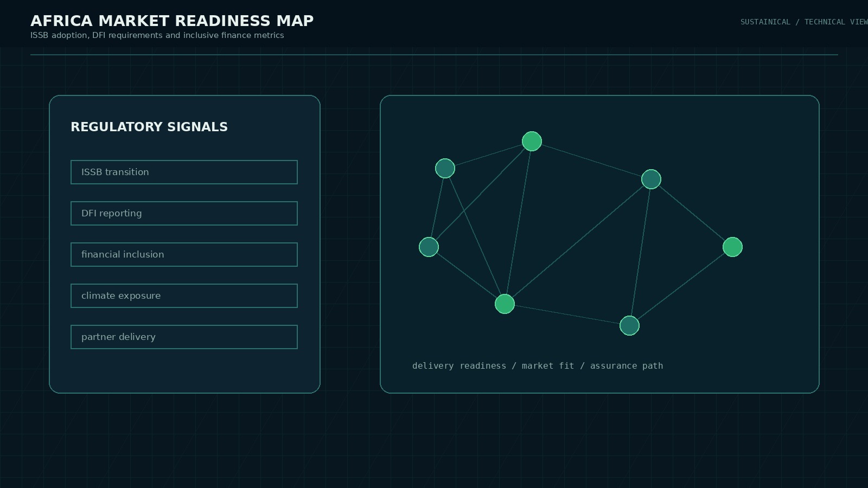This screenshot has width=868, height=488.
Task: Click the partner delivery signal box
Action: pyautogui.click(x=184, y=337)
